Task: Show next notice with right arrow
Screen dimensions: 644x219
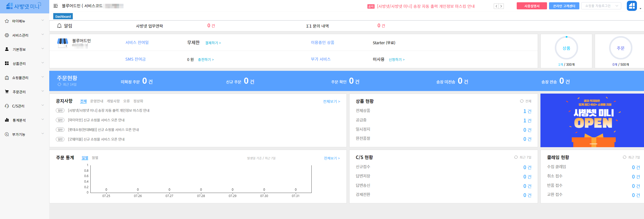Action: pyautogui.click(x=501, y=6)
